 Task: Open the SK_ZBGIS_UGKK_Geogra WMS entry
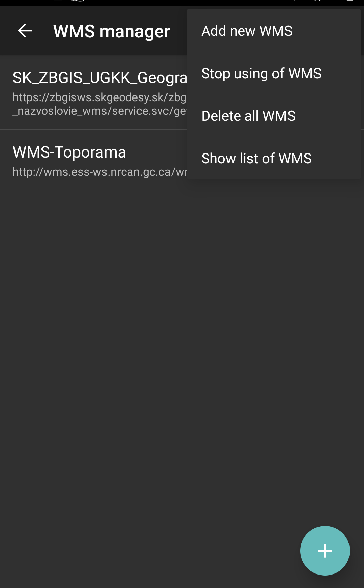tap(94, 92)
